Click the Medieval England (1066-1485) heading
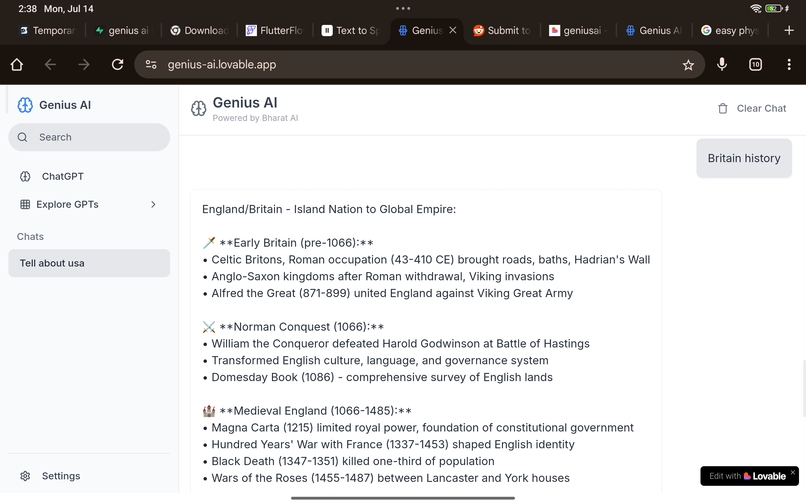Screen dimensions: 806x504 [307, 411]
